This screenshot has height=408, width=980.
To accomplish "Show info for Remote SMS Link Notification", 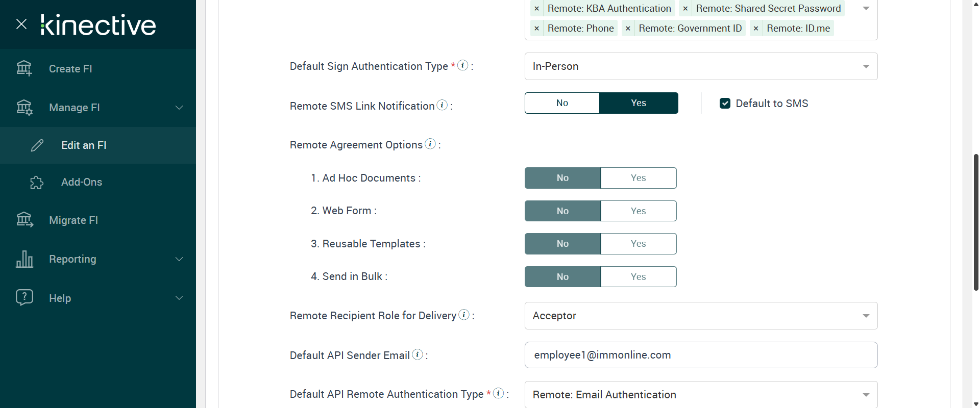I will [442, 105].
